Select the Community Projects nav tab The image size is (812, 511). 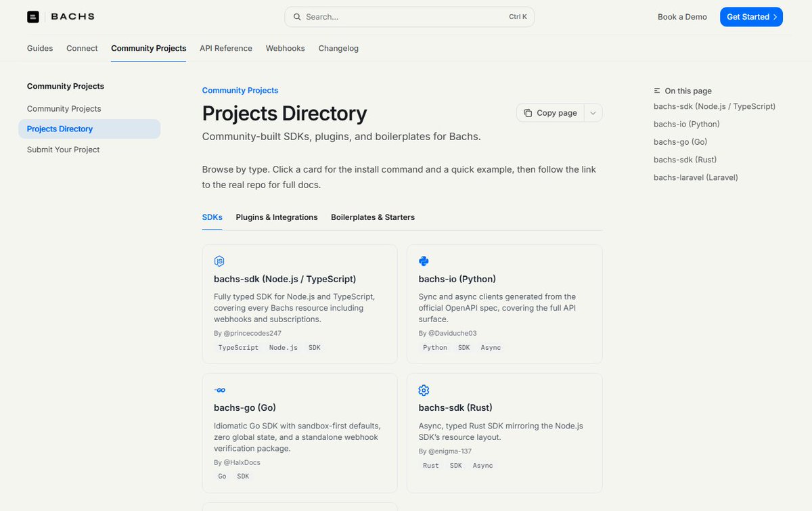coord(149,48)
